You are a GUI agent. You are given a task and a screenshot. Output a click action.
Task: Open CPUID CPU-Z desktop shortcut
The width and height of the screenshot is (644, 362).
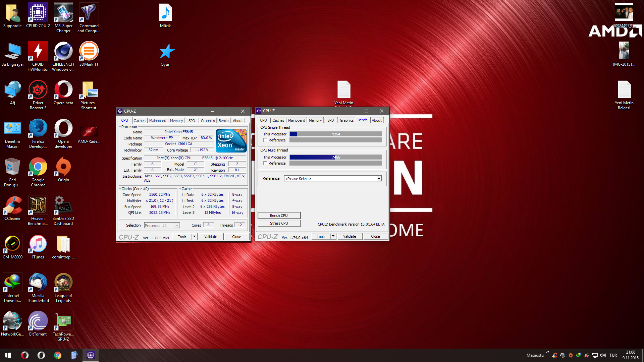(38, 15)
